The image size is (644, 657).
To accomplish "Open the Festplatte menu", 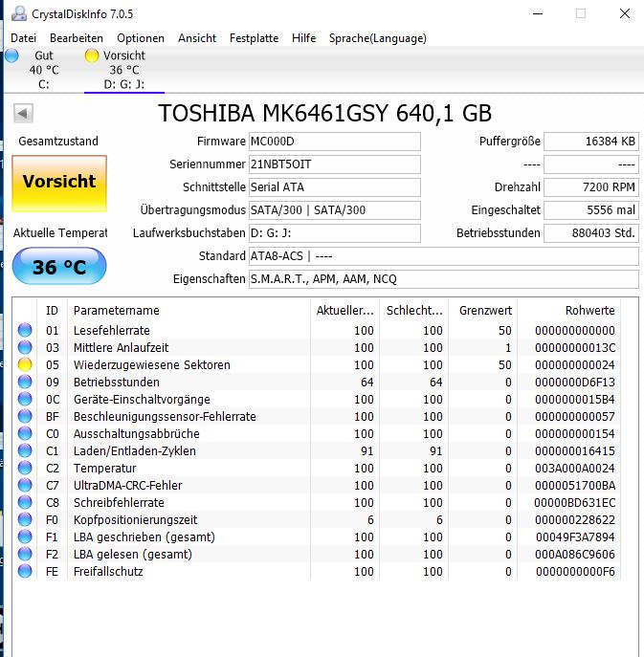I will 255,38.
